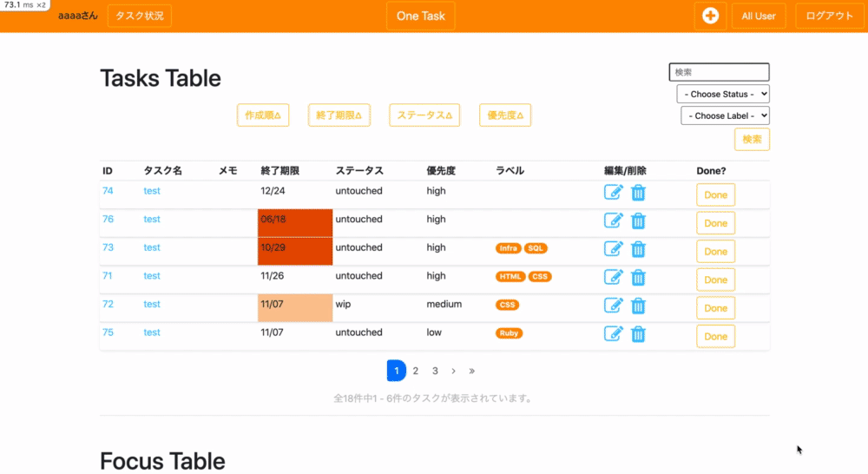Mark task 74 as Done
This screenshot has height=474, width=868.
(x=716, y=195)
